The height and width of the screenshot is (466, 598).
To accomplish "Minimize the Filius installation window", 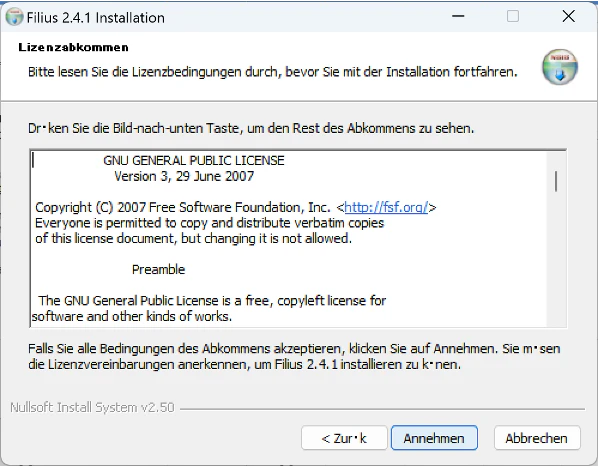I will [x=458, y=16].
